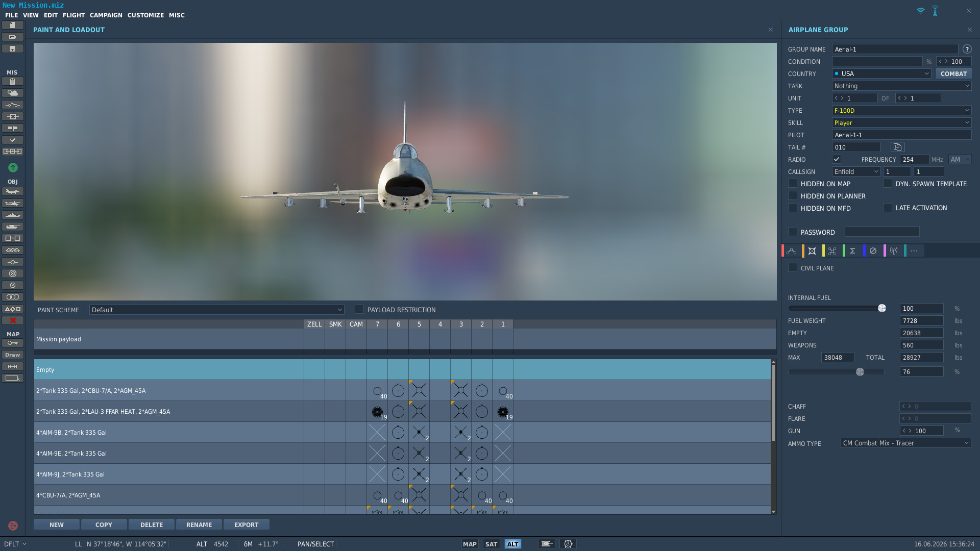
Task: Enable the HIDDEN ON MAP checkbox
Action: coord(793,184)
